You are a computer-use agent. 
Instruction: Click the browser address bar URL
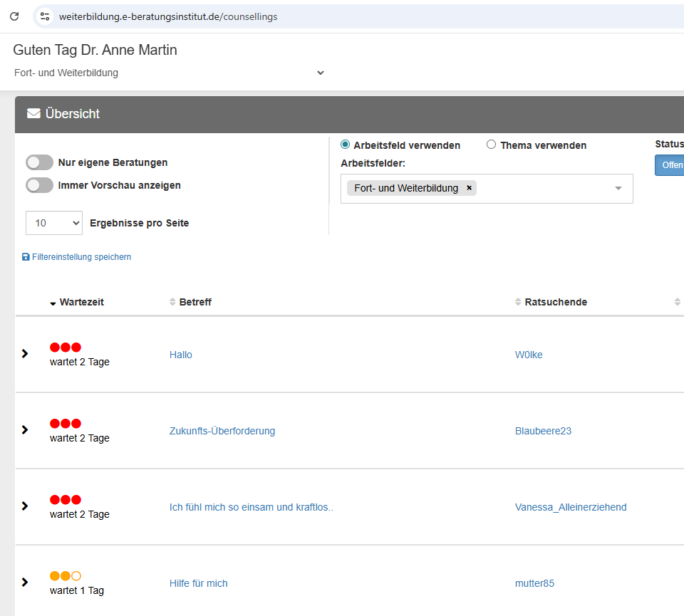(168, 16)
